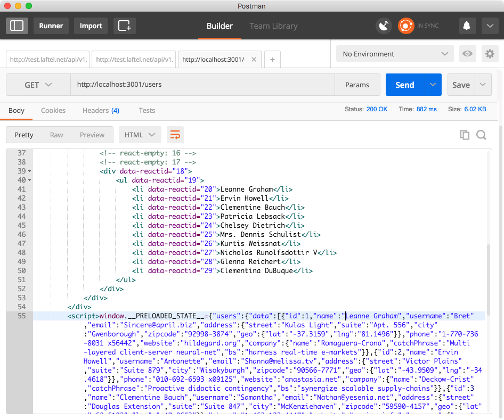
Task: Click line number 55 in gutter
Action: pyautogui.click(x=21, y=316)
